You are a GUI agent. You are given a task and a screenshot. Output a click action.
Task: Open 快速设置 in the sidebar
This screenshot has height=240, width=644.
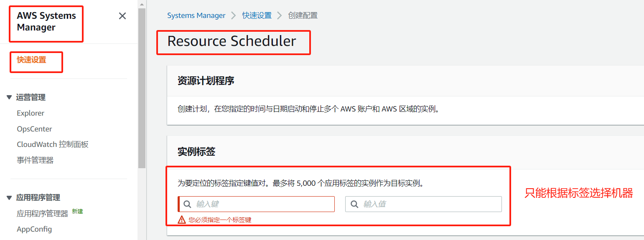31,60
